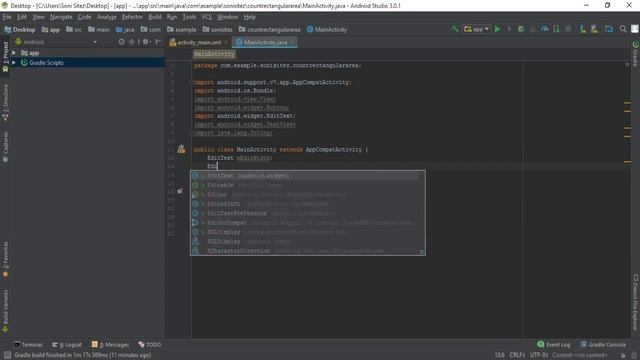Open the Run menu
Viewport: 640px width, 360px height.
[172, 17]
